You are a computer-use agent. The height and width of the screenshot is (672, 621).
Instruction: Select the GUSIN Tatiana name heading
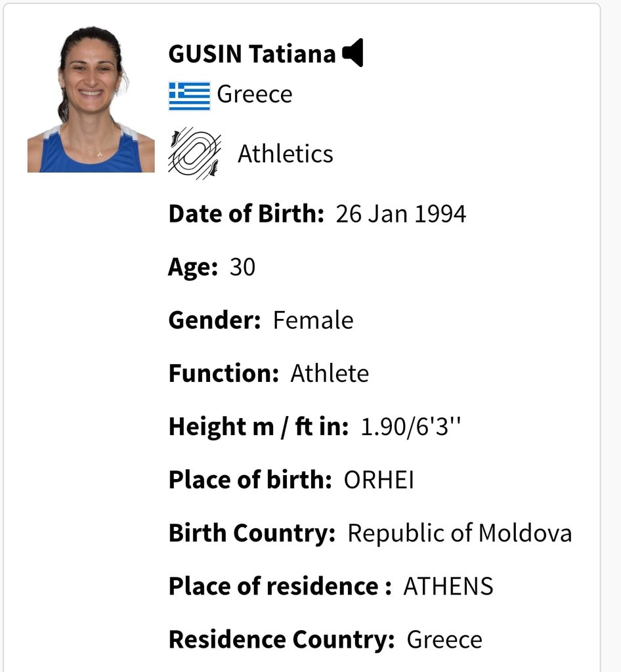coord(252,54)
